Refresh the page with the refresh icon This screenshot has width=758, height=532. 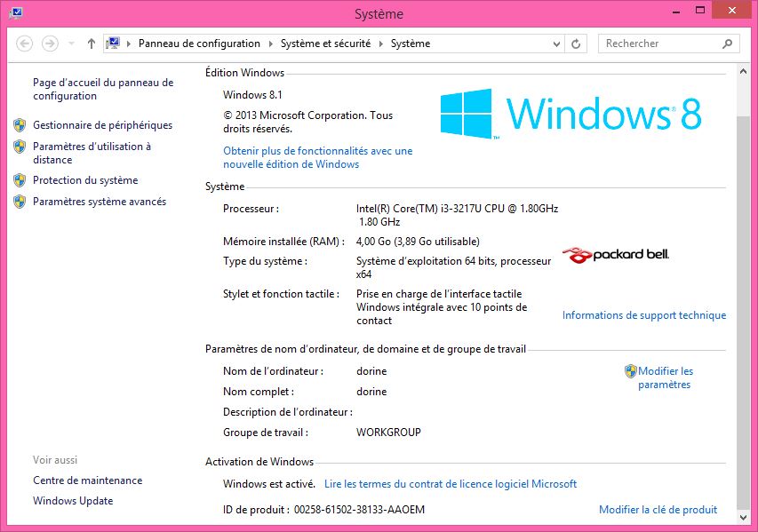(576, 44)
